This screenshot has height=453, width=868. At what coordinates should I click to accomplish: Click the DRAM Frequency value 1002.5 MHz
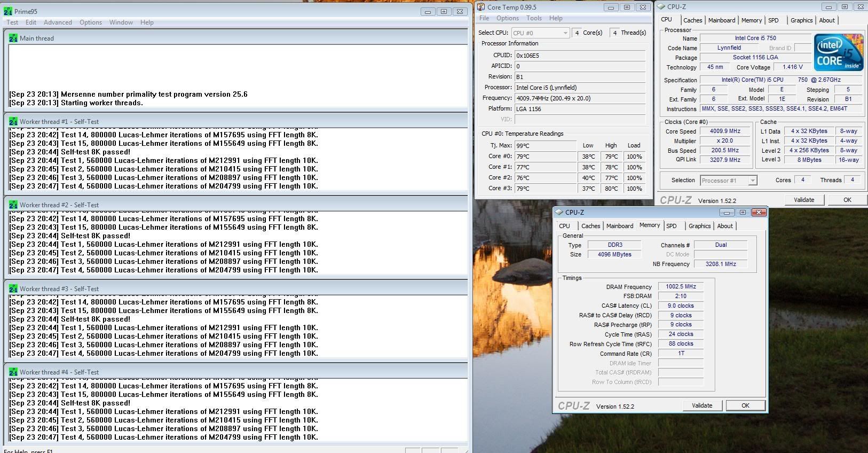pyautogui.click(x=681, y=287)
